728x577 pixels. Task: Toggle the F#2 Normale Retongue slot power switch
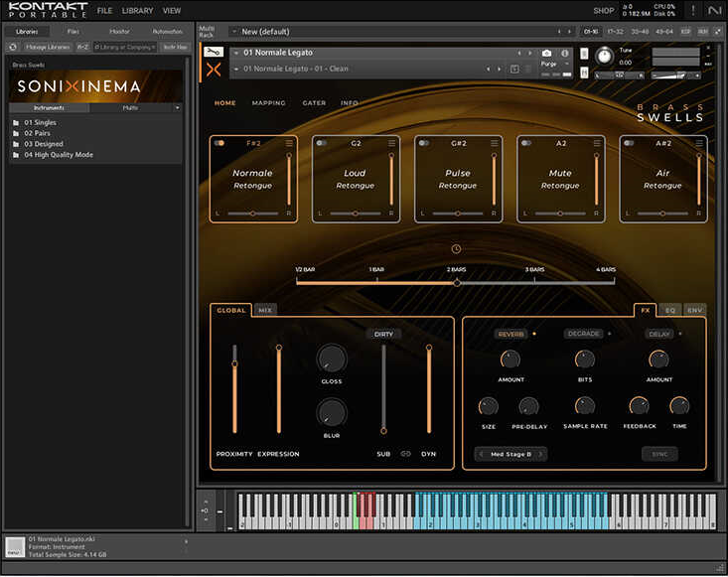pos(219,143)
